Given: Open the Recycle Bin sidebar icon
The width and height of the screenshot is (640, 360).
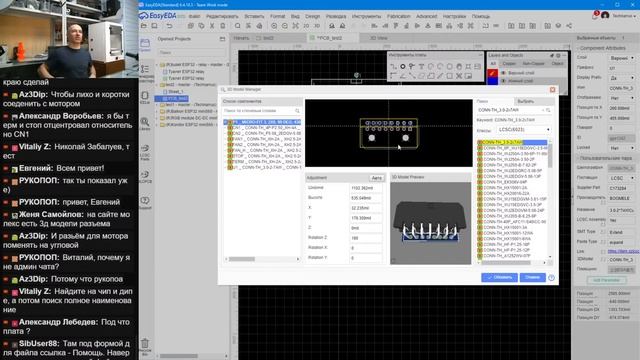Looking at the screenshot, I should pyautogui.click(x=145, y=346).
